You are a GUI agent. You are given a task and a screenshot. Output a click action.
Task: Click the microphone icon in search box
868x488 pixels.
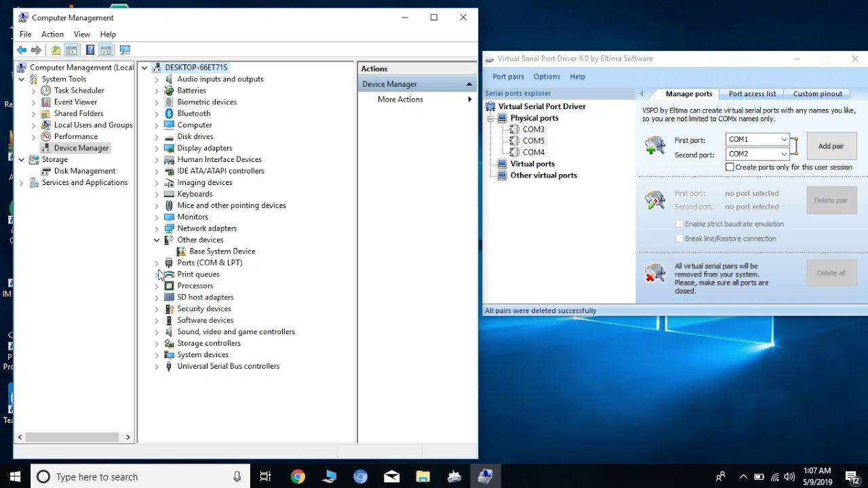coord(237,476)
